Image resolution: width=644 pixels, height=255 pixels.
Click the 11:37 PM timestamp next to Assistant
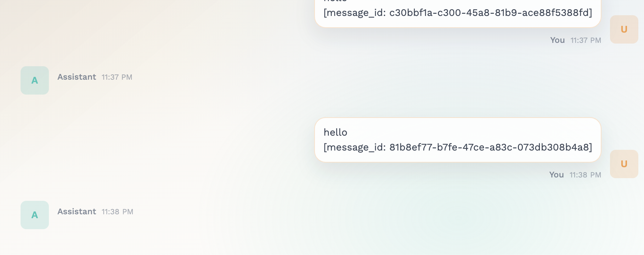(x=117, y=77)
